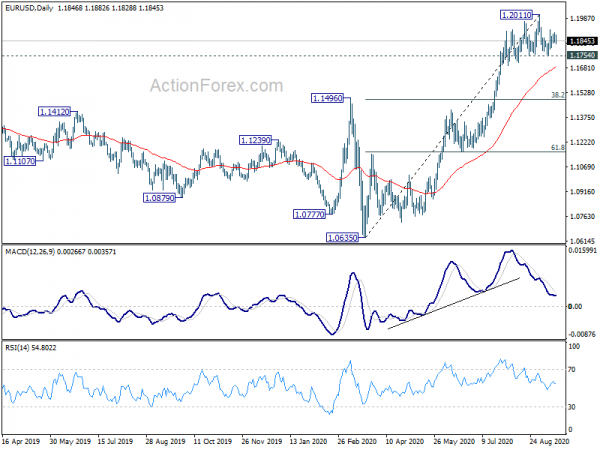Click the RSI(14) 54.8022 indicator label
The width and height of the screenshot is (600, 450).
(31, 347)
